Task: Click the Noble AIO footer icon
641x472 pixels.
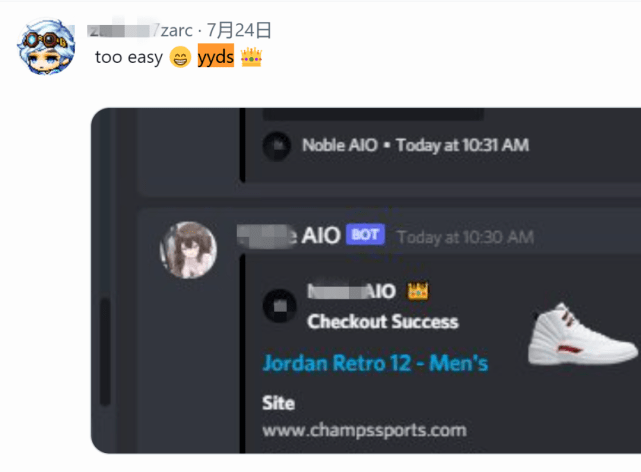Action: coord(277,145)
